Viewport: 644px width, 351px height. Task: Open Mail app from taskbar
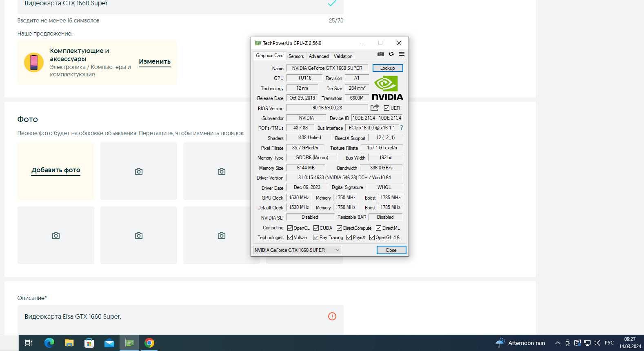(x=109, y=343)
